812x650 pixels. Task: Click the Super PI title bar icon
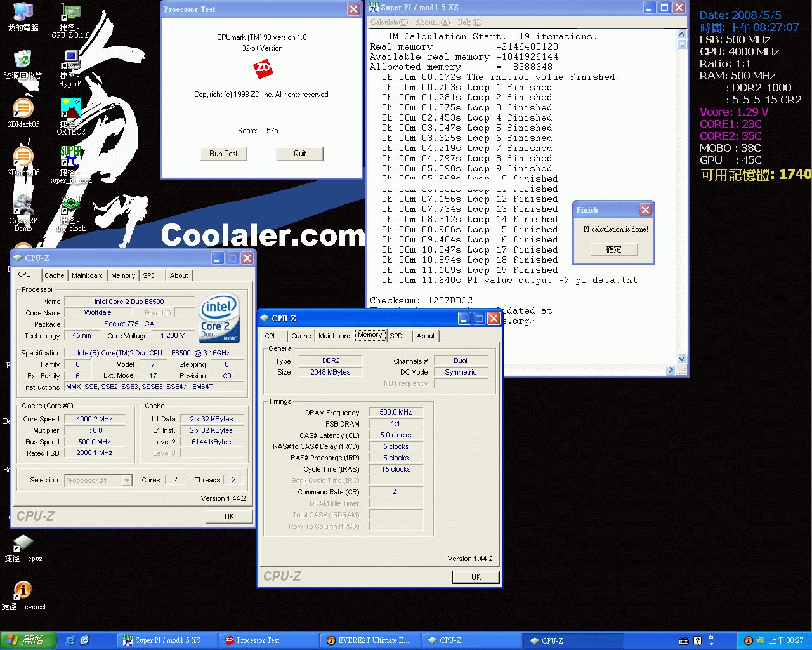pyautogui.click(x=374, y=8)
